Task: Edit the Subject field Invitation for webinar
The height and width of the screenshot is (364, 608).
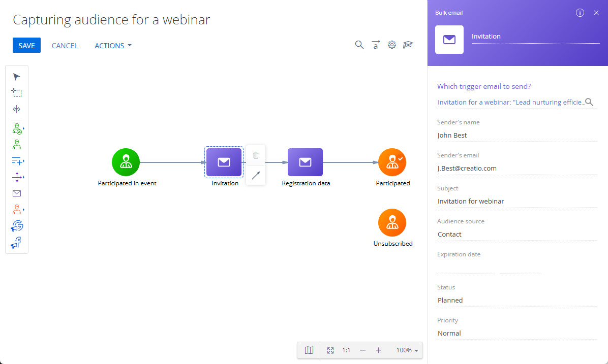Action: (518, 201)
